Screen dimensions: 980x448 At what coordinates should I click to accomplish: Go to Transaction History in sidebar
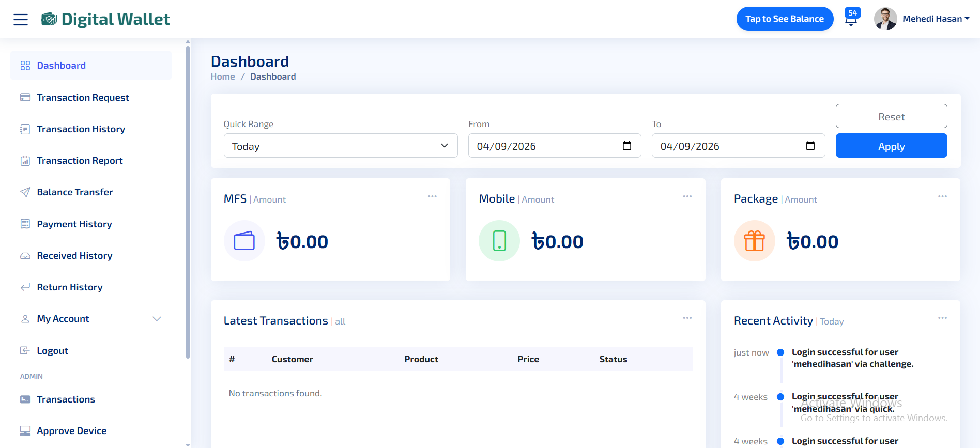coord(81,129)
